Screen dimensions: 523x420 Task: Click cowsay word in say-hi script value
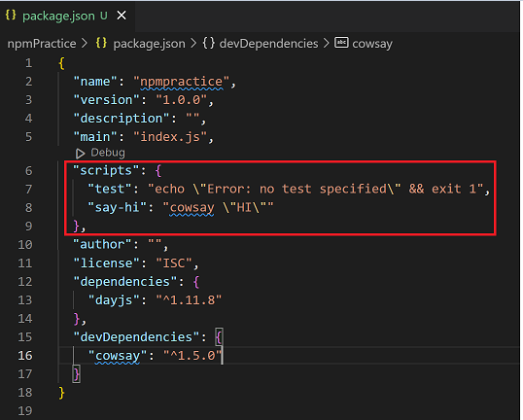[192, 208]
